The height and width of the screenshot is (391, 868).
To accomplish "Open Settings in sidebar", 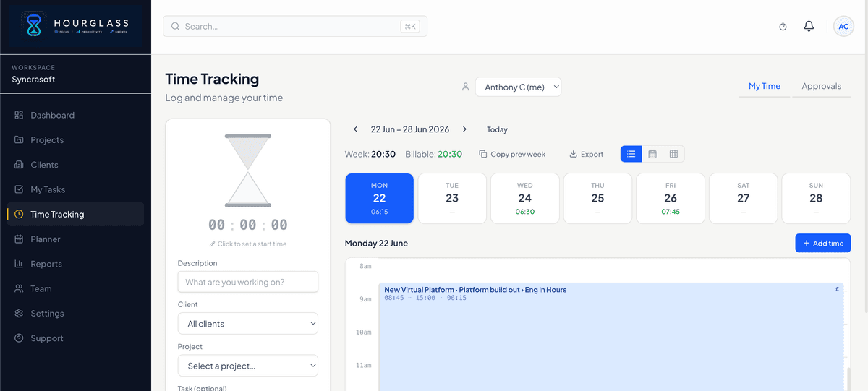I will 75,314.
